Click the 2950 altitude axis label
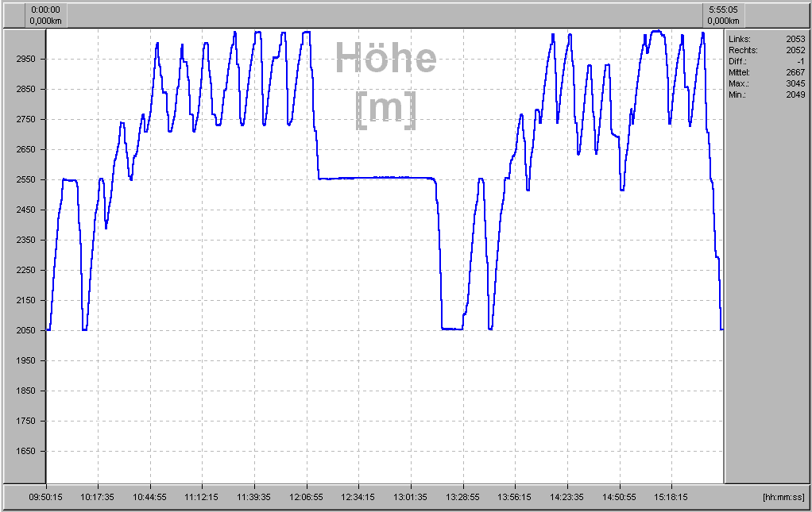The width and height of the screenshot is (812, 512). pyautogui.click(x=25, y=60)
